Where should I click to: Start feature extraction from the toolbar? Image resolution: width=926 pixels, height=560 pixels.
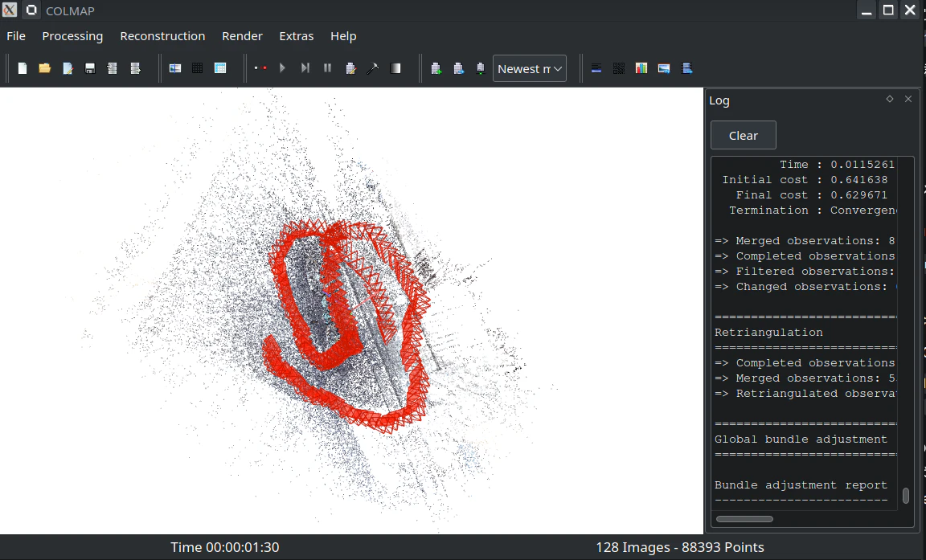[x=174, y=68]
